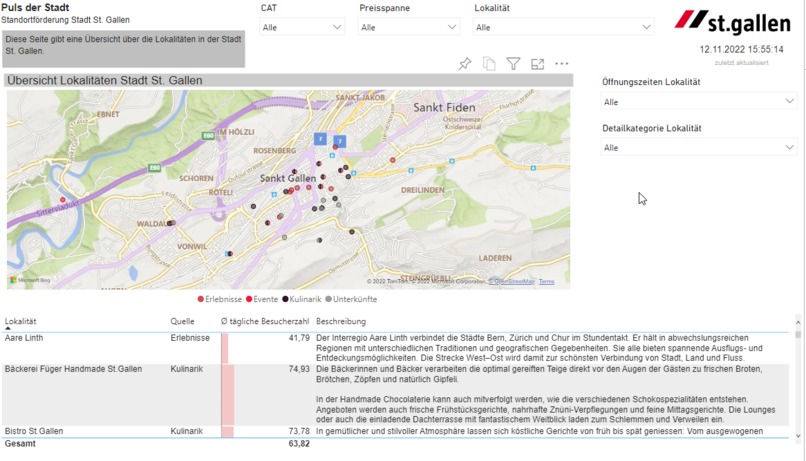Sort table by Quelle column header
This screenshot has width=806, height=461.
coord(182,321)
